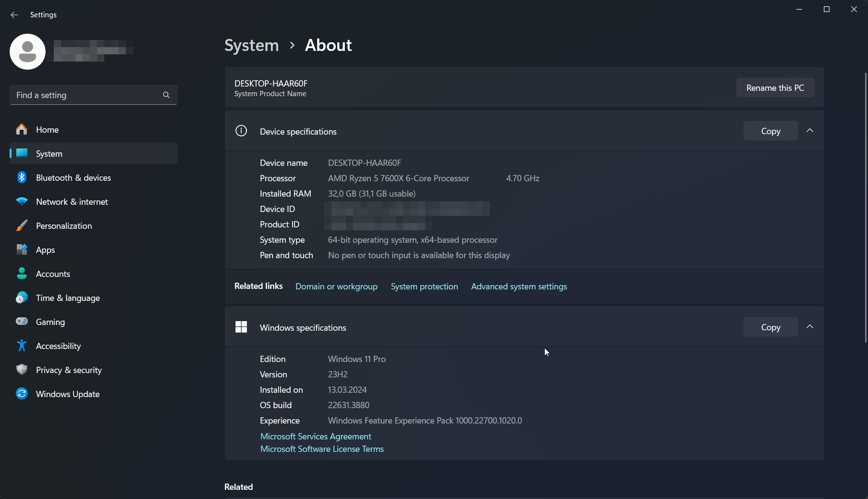Click the Version value 23H2

[x=338, y=374]
